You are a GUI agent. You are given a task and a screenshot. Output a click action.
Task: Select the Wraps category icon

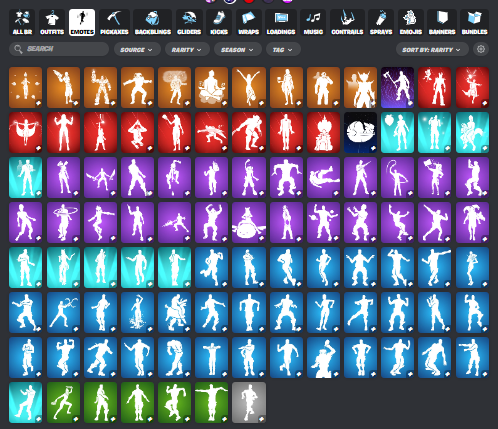pyautogui.click(x=249, y=23)
